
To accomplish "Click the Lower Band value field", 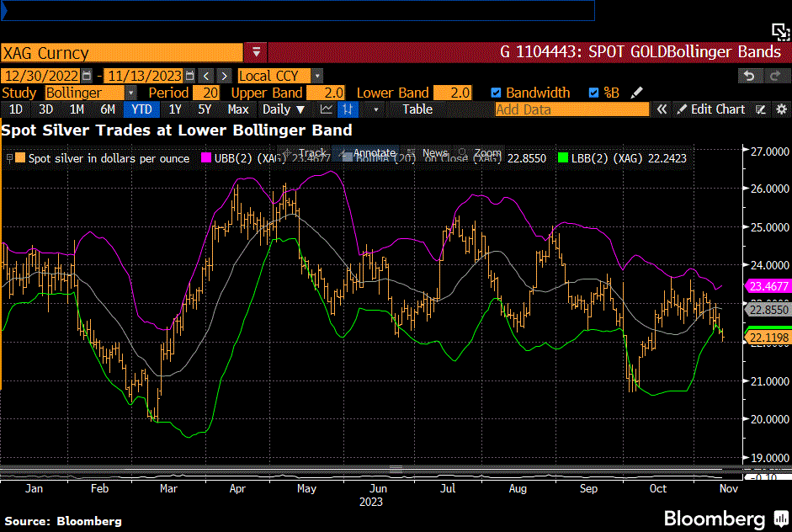I will click(453, 93).
